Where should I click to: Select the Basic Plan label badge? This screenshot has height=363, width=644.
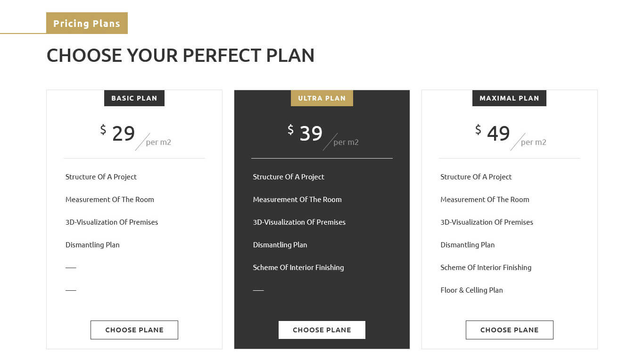pos(134,98)
